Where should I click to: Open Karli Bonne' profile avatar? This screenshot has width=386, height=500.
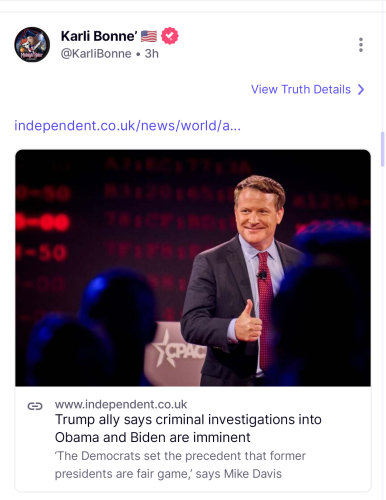[x=32, y=45]
